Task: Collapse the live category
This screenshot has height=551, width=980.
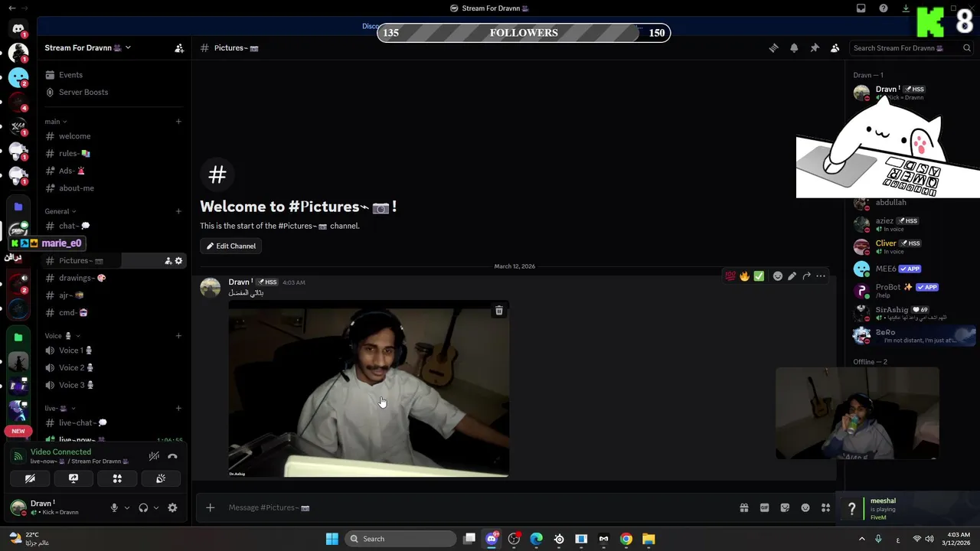Action: [x=60, y=408]
